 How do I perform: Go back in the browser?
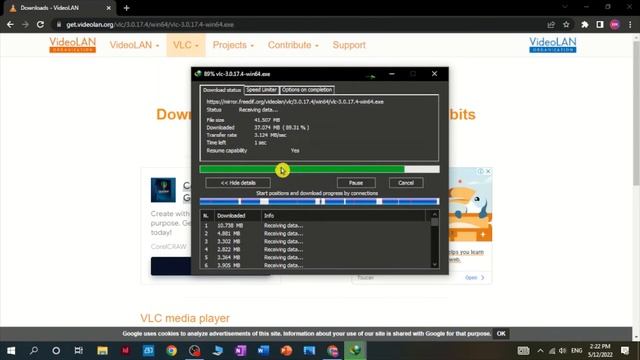10,24
